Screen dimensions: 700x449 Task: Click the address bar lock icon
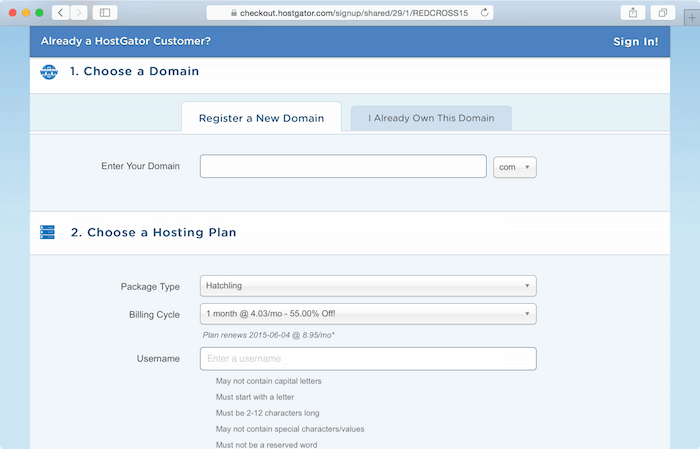(233, 13)
